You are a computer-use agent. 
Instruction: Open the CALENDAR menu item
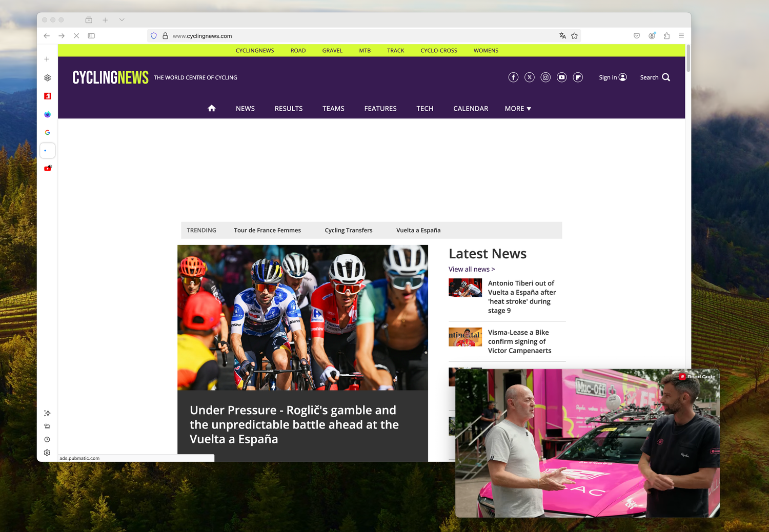point(471,109)
